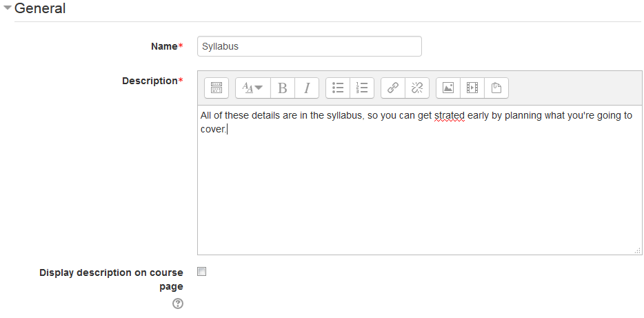
Task: Open the insert image dialog
Action: coord(448,88)
